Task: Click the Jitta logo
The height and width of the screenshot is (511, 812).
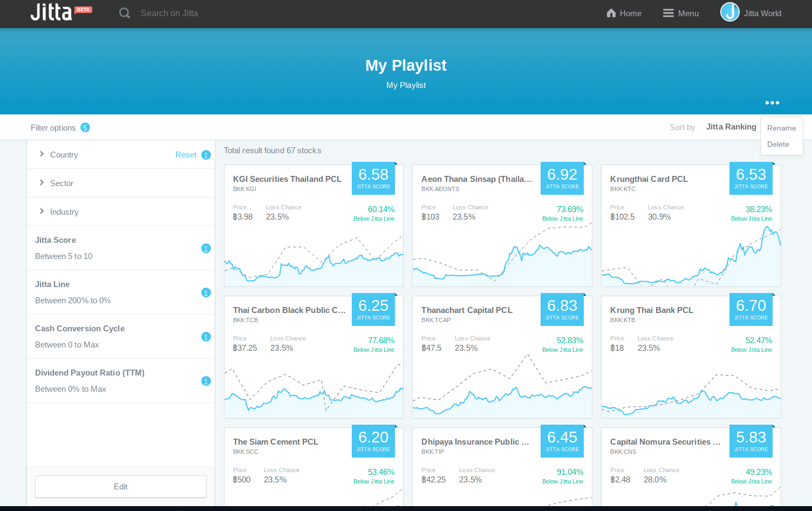Action: [x=61, y=12]
